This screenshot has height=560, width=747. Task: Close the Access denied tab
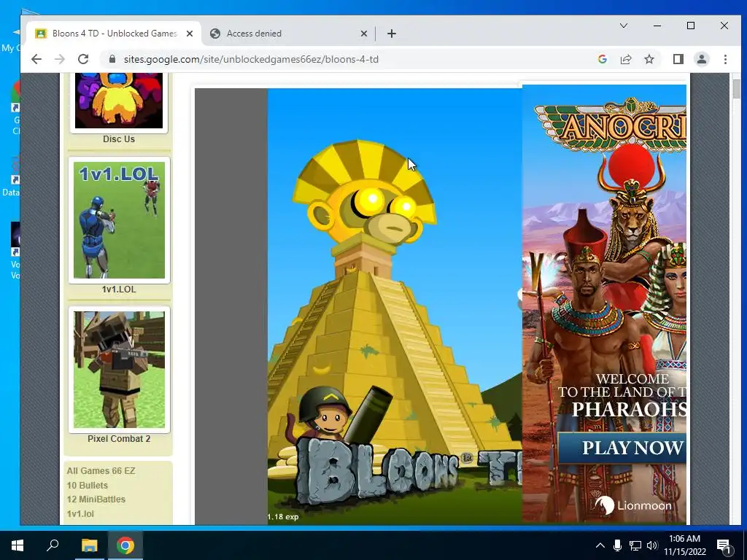pyautogui.click(x=364, y=34)
